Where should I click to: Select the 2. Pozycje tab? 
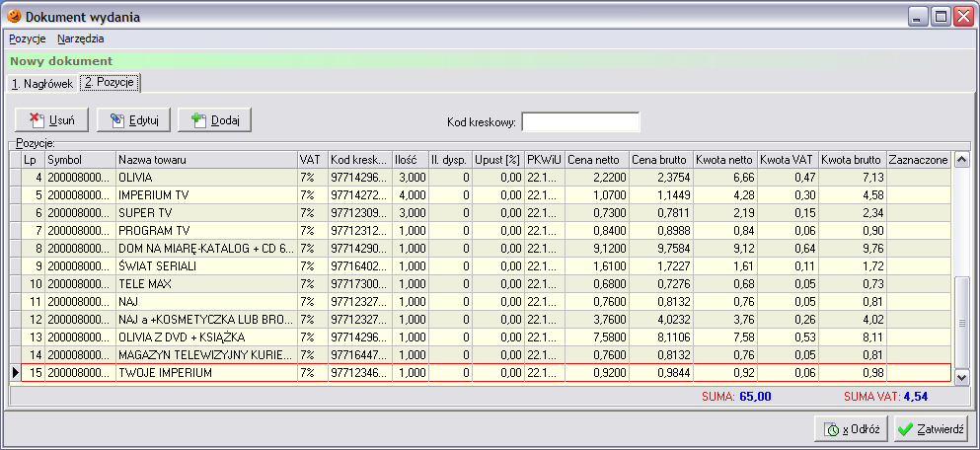pos(110,83)
